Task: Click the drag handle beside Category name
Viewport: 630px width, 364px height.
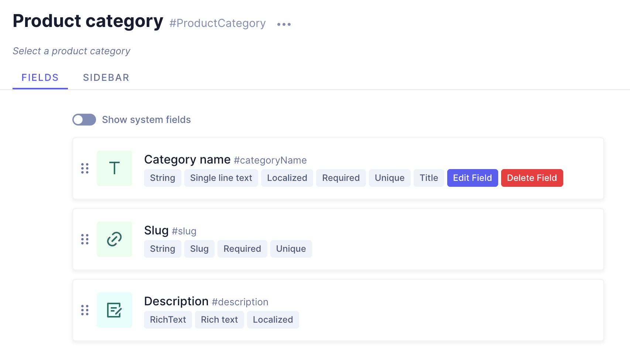Action: (85, 168)
